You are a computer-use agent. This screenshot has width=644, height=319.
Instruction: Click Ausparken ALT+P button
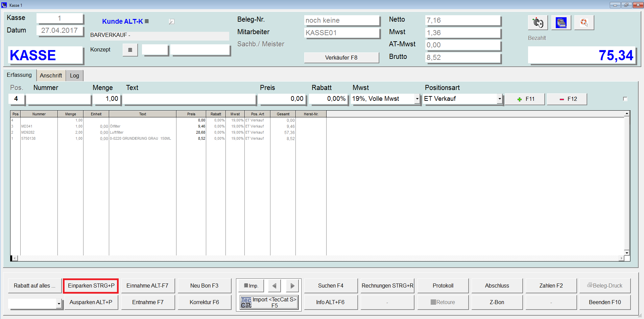click(x=91, y=302)
